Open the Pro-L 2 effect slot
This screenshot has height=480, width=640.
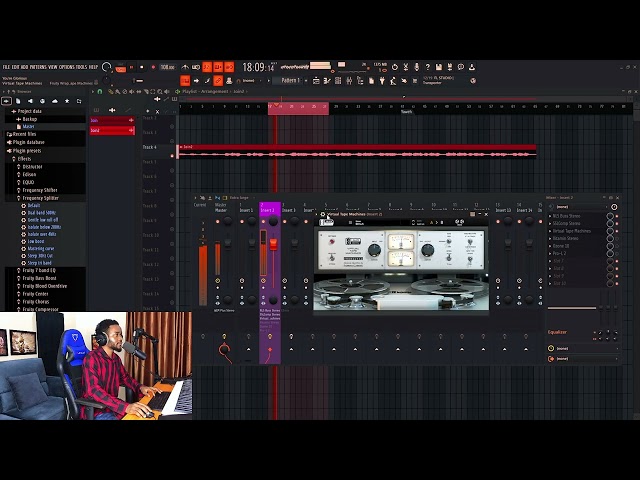pyautogui.click(x=559, y=253)
